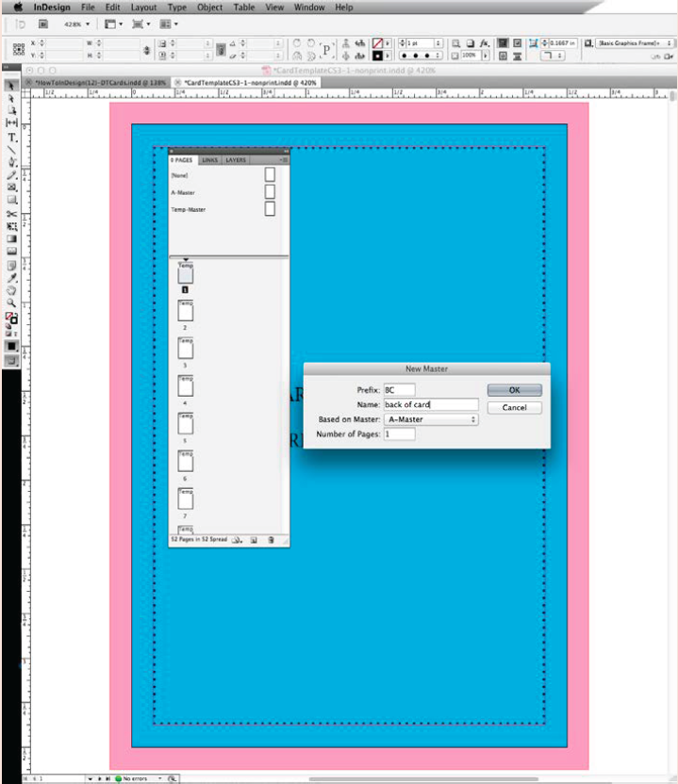Toggle the reference point locator grid
The height and width of the screenshot is (784, 678).
[18, 49]
